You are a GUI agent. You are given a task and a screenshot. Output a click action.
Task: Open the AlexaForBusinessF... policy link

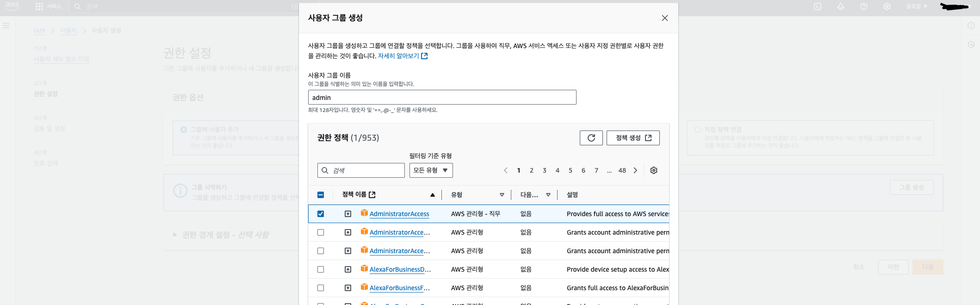[x=400, y=288]
